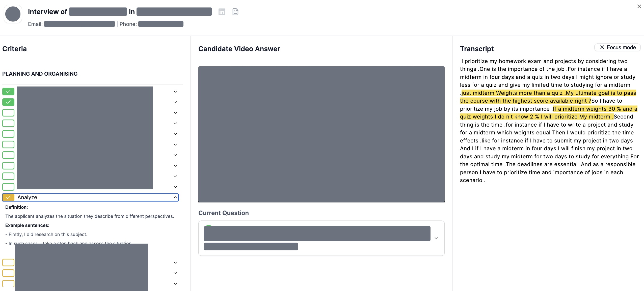
Task: Open candidate's LinkedIn profile
Action: (222, 12)
